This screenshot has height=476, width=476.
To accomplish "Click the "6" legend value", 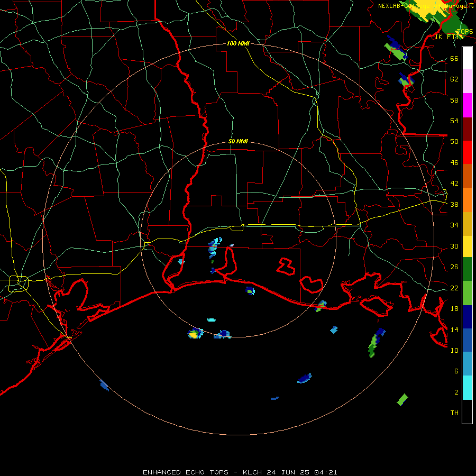I will point(456,371).
